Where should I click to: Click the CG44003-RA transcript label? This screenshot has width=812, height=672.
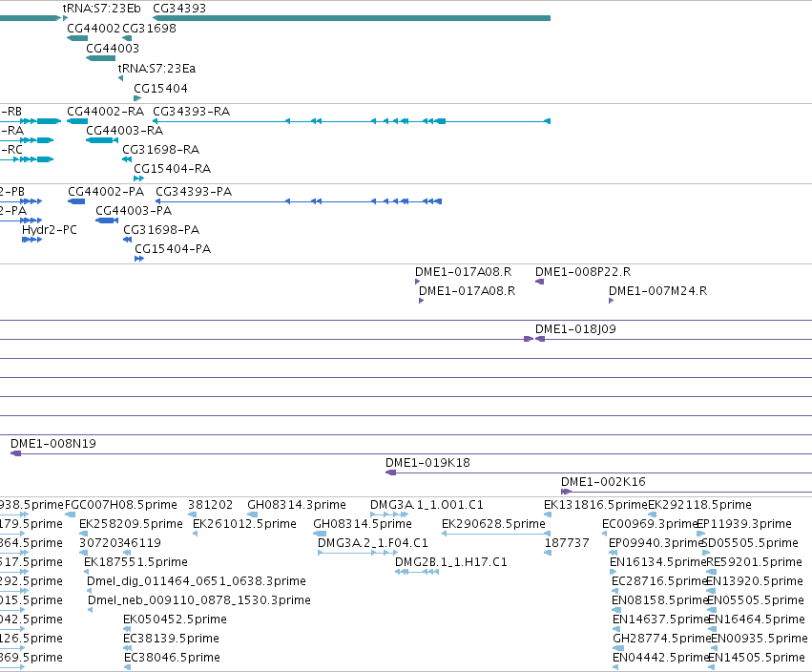[125, 131]
